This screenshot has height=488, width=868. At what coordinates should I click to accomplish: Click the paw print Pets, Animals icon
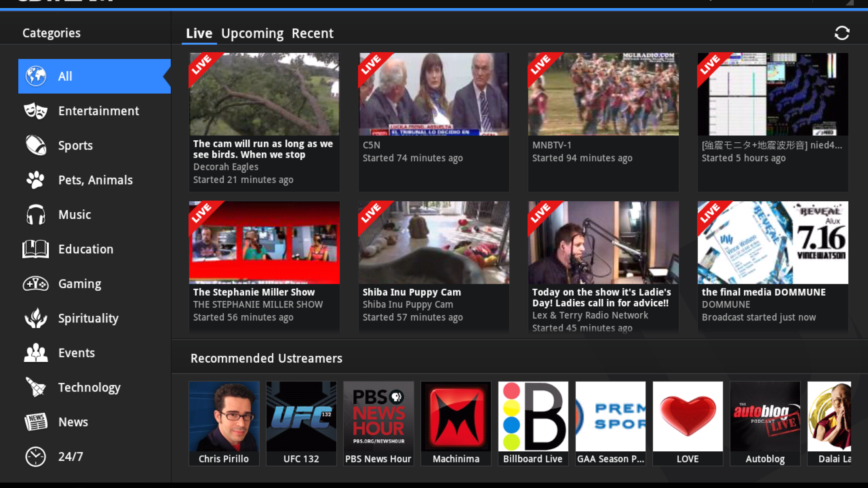(36, 180)
